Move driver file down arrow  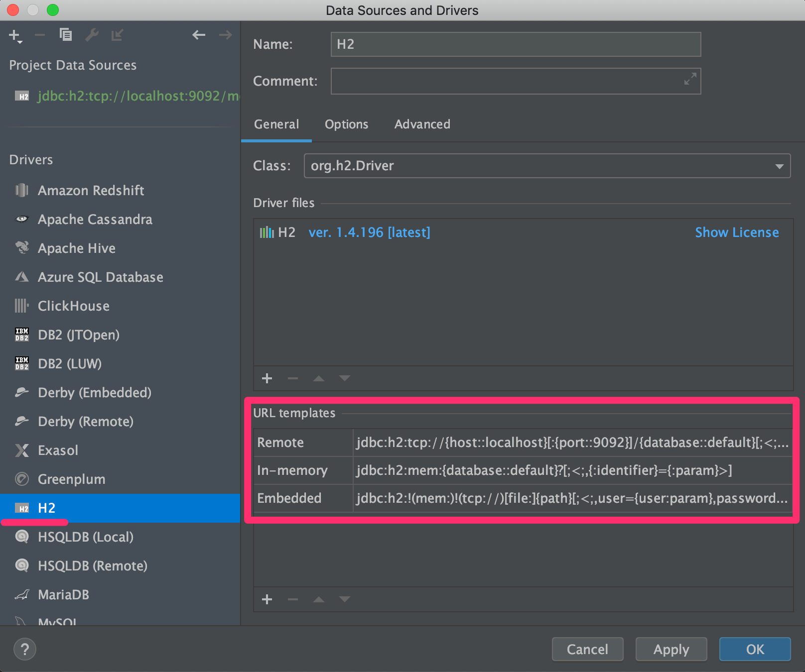click(x=345, y=378)
